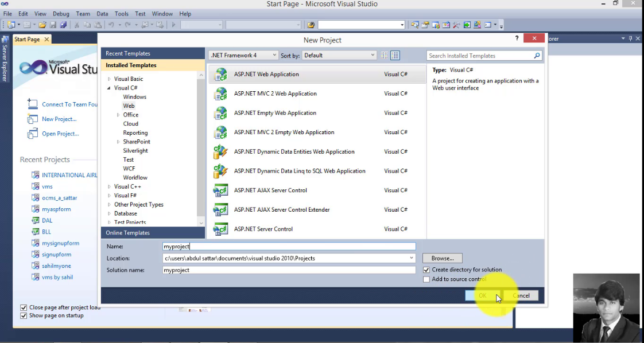Screen dimensions: 644x343
Task: Open the Online Templates section
Action: [x=153, y=233]
